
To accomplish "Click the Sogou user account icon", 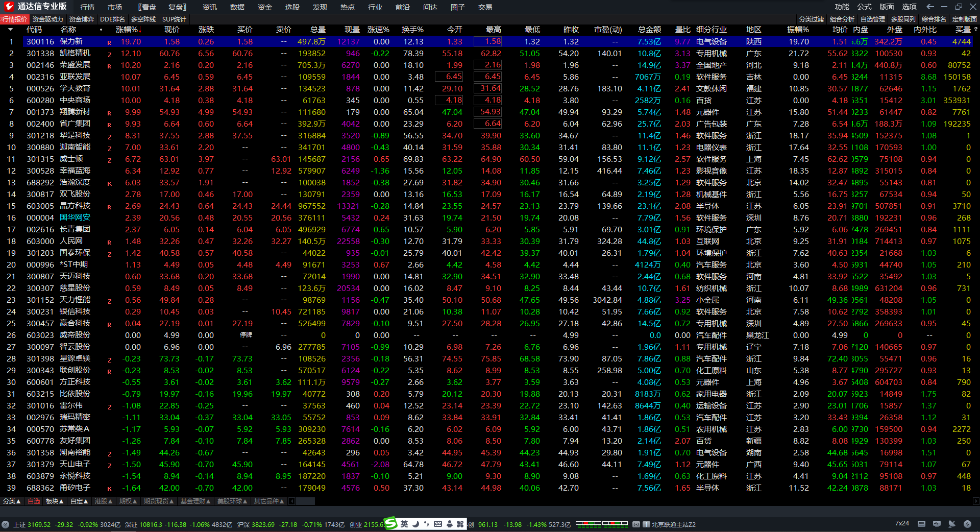I will [x=450, y=524].
